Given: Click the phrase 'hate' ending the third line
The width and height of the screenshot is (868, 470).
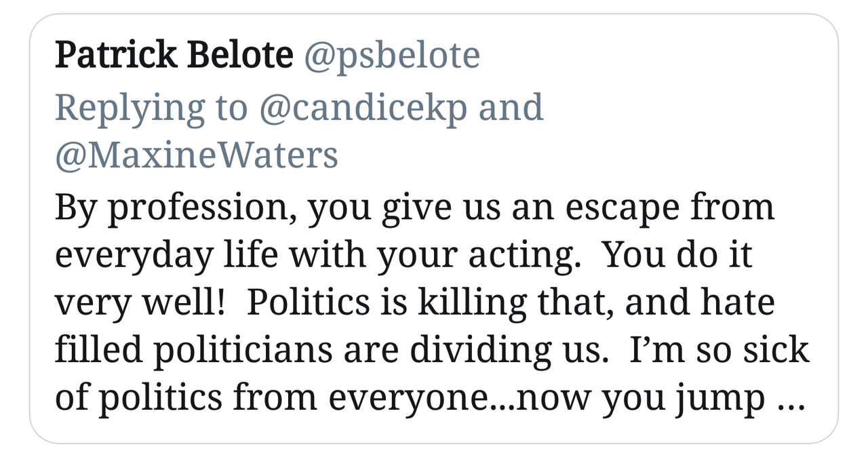Looking at the screenshot, I should 742,303.
